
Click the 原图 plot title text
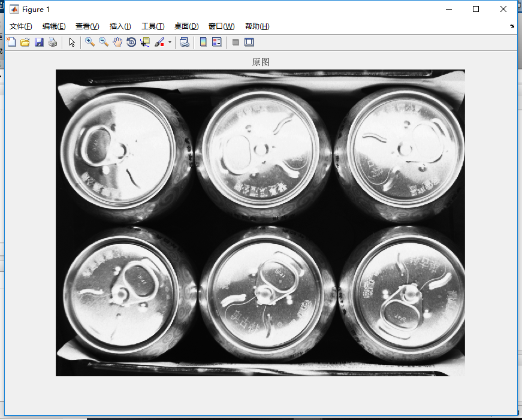tap(261, 62)
